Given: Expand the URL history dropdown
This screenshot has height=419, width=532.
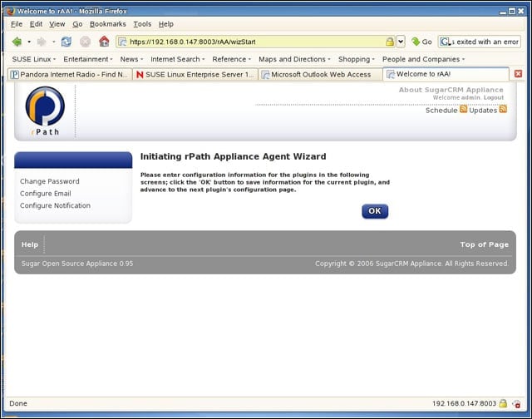Looking at the screenshot, I should pos(401,42).
